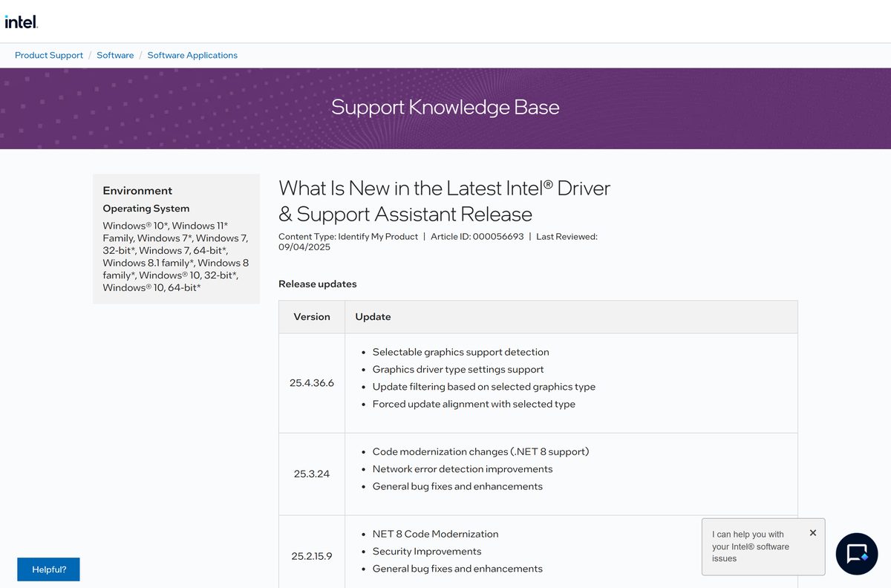Click "Network error detection improvements" bullet
Screen dimensions: 891x588
[463, 469]
